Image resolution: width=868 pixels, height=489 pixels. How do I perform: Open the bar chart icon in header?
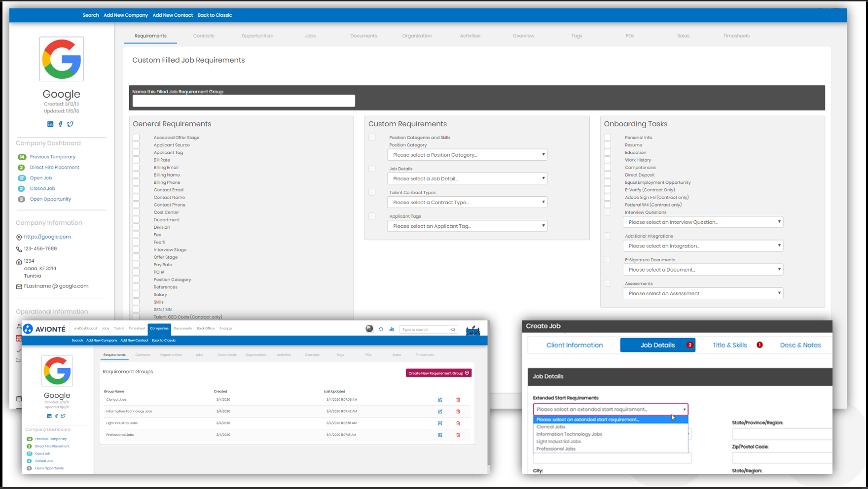point(392,329)
